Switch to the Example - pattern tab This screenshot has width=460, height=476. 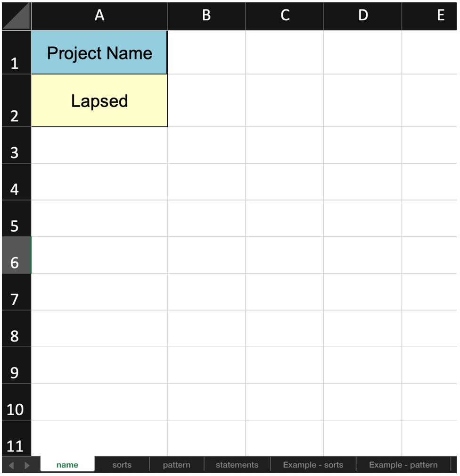[x=403, y=465]
